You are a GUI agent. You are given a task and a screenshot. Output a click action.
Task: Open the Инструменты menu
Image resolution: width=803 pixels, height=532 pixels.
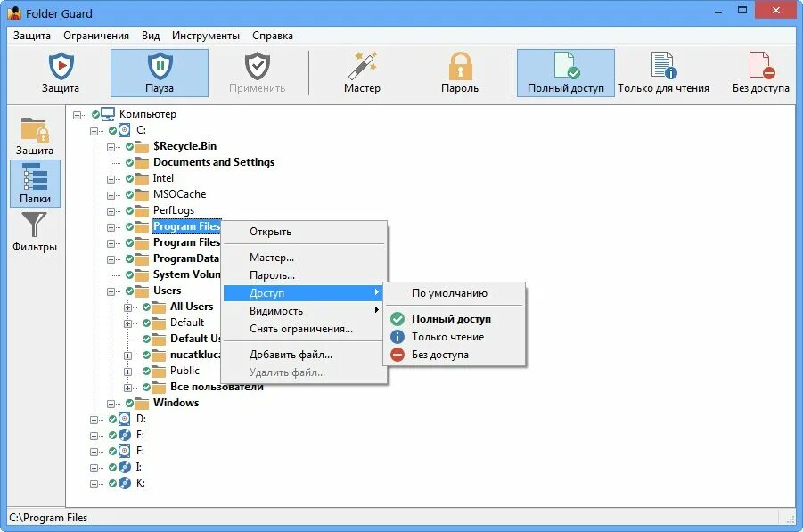tap(206, 36)
